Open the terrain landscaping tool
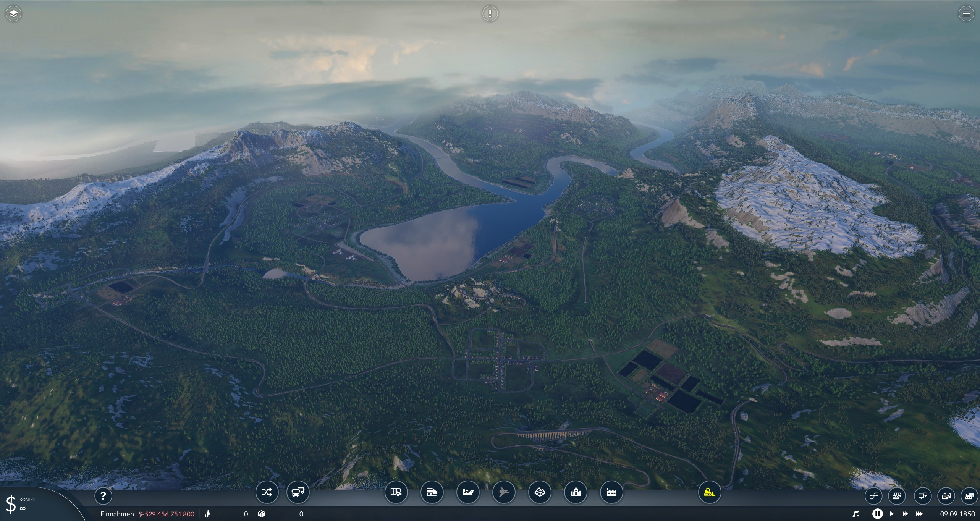The image size is (980, 521). pyautogui.click(x=540, y=492)
